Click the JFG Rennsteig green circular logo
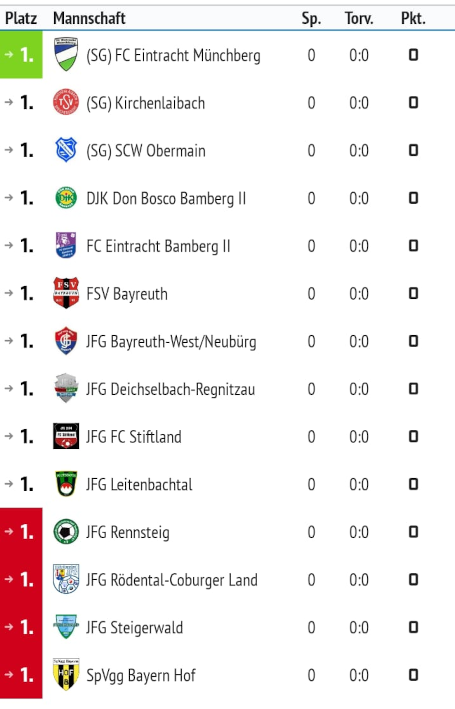 (x=66, y=531)
